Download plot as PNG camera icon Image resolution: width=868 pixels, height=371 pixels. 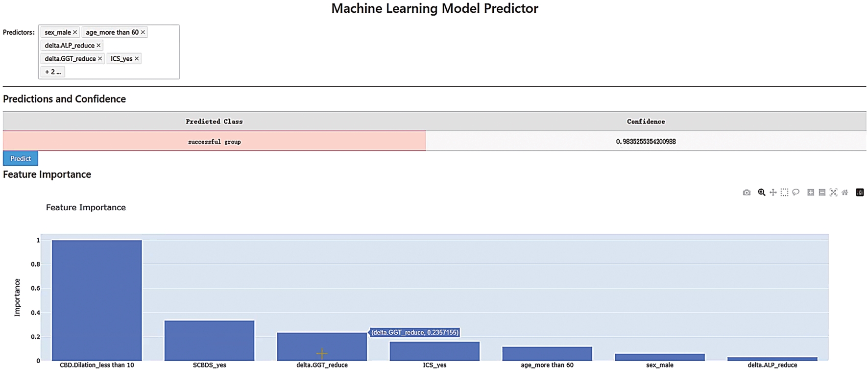(747, 193)
